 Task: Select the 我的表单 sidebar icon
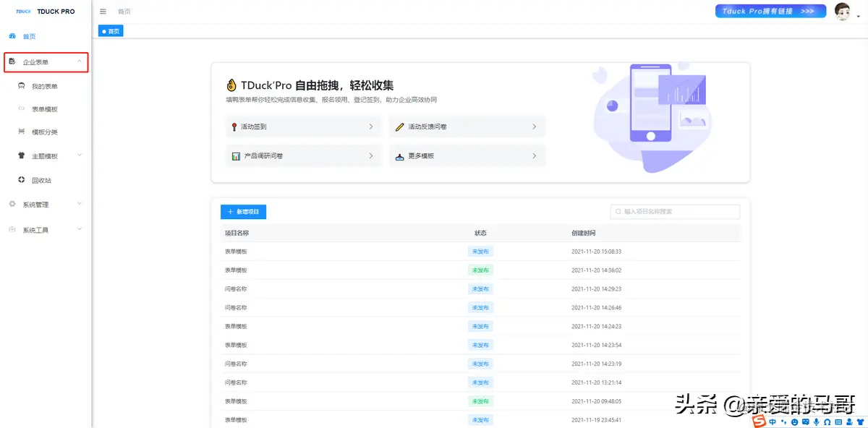(x=21, y=85)
